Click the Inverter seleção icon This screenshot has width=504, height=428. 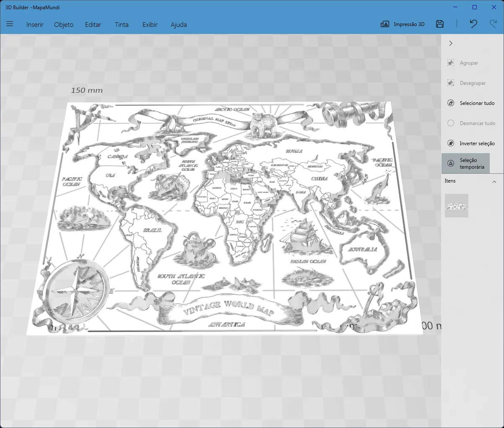(451, 143)
